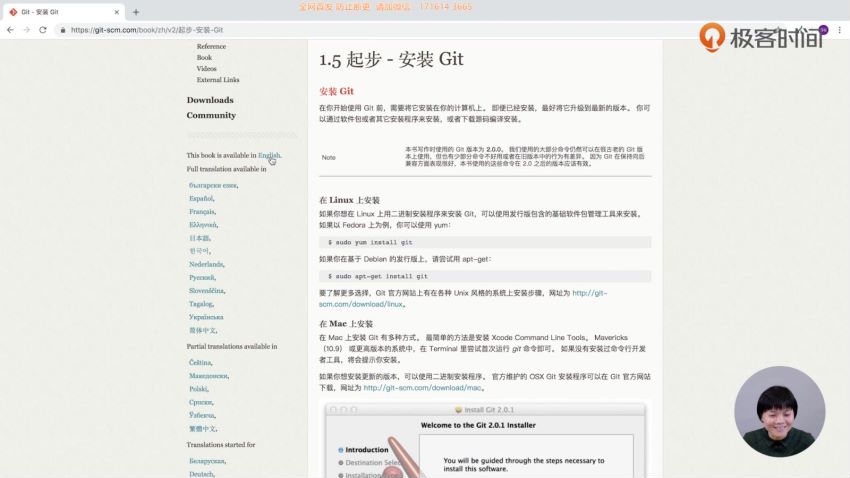Open the Беларуская translation link
850x478 pixels.
pyautogui.click(x=207, y=461)
